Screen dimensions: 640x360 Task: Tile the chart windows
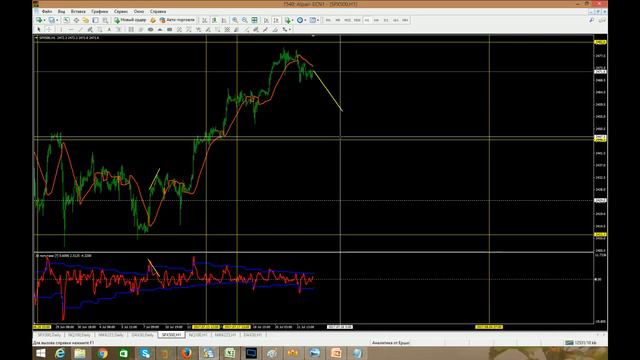click(254, 20)
